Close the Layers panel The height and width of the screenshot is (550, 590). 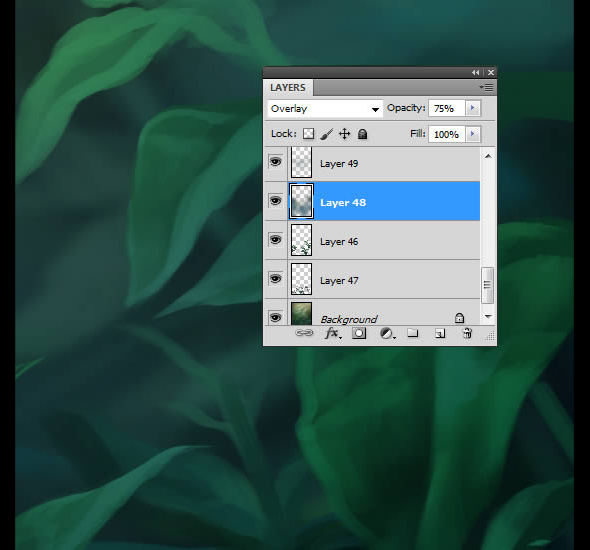click(491, 73)
